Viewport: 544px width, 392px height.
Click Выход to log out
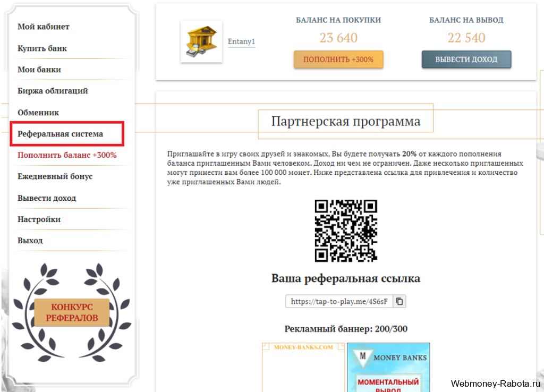tap(30, 241)
